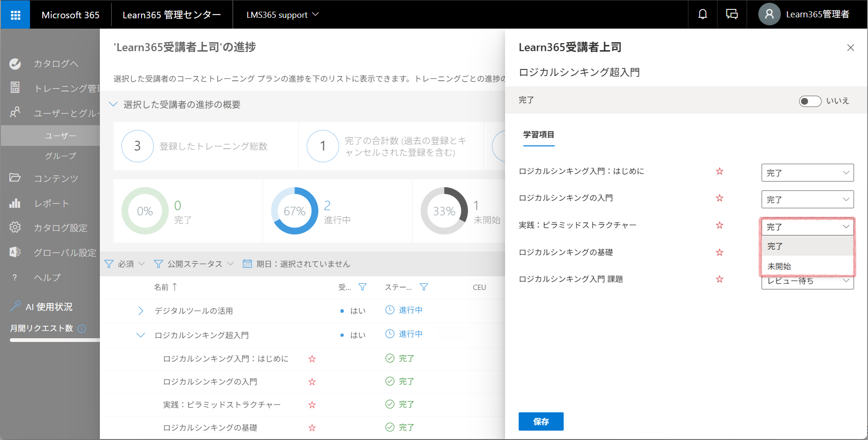The height and width of the screenshot is (440, 868).
Task: Close the Learn365受講者上司 side panel
Action: point(851,47)
